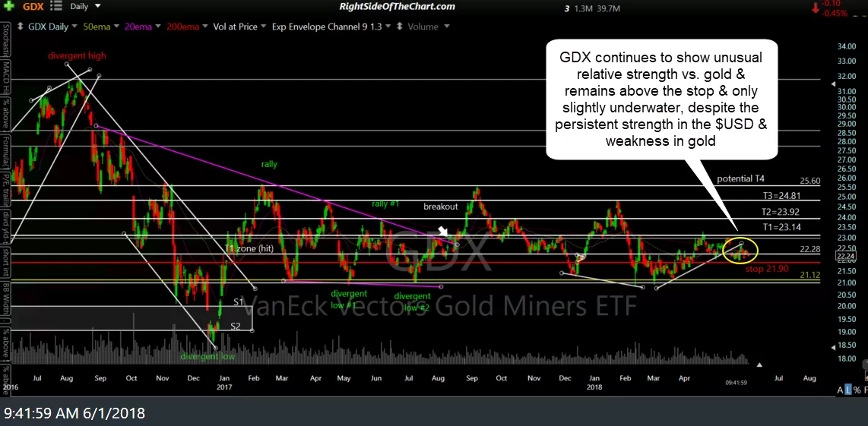The image size is (868, 426).
Task: Open the Daily timeframe dropdown
Action: 98,6
